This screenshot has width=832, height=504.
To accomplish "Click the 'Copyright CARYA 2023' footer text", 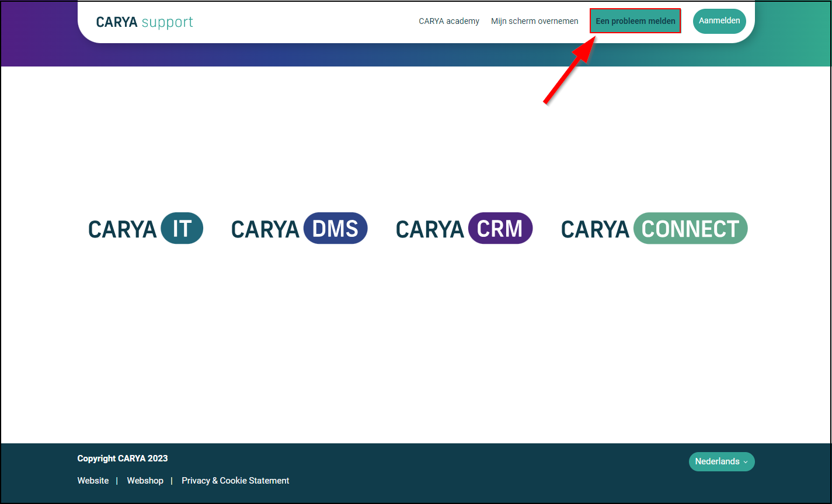I will pyautogui.click(x=123, y=459).
